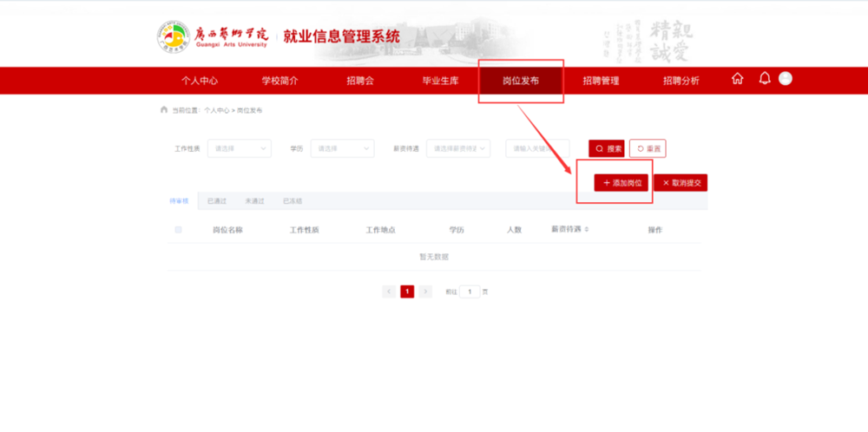Open the 招聘分析 menu

(681, 81)
